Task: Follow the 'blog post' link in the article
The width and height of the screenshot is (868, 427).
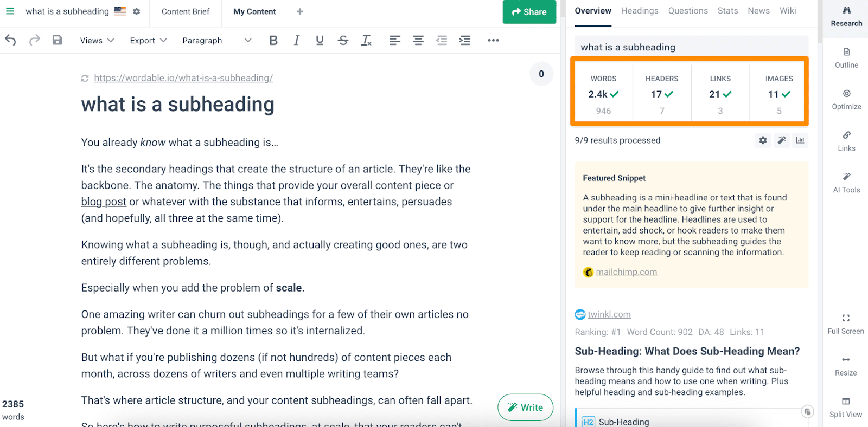Action: coord(104,202)
